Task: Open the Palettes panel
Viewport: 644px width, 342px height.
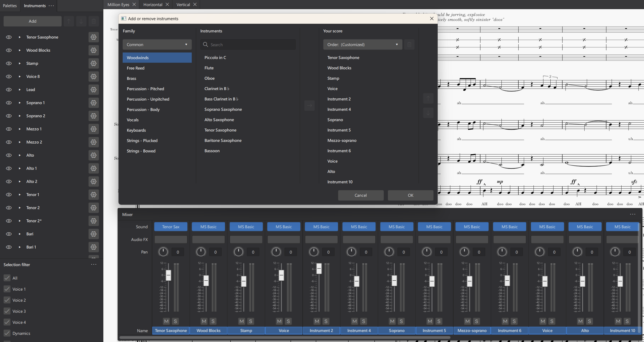Action: tap(10, 6)
